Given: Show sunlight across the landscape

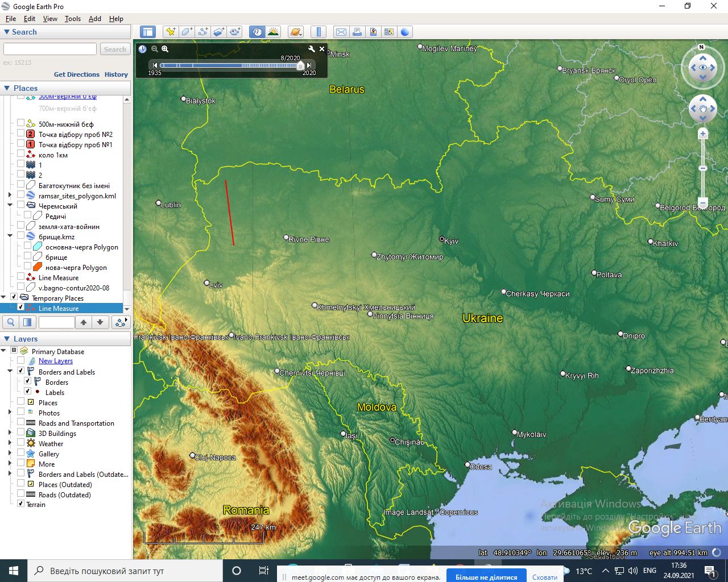Looking at the screenshot, I should (274, 32).
